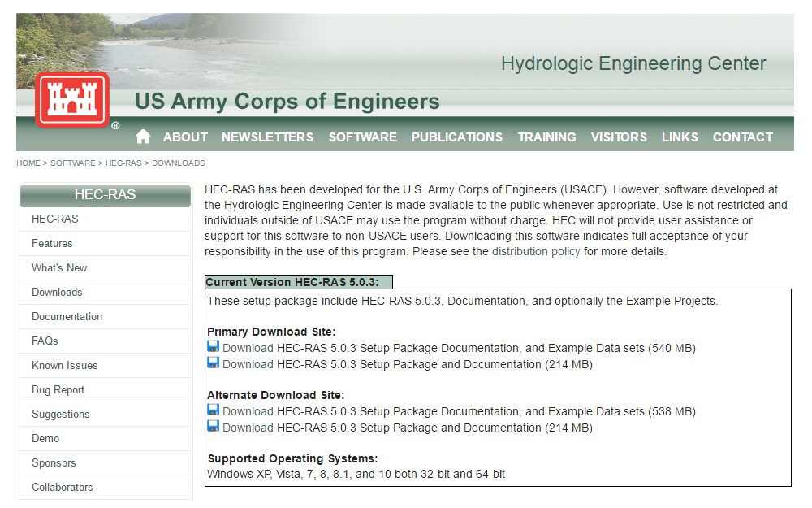Download primary site package with Example Data sets
The image size is (812, 508).
point(459,348)
